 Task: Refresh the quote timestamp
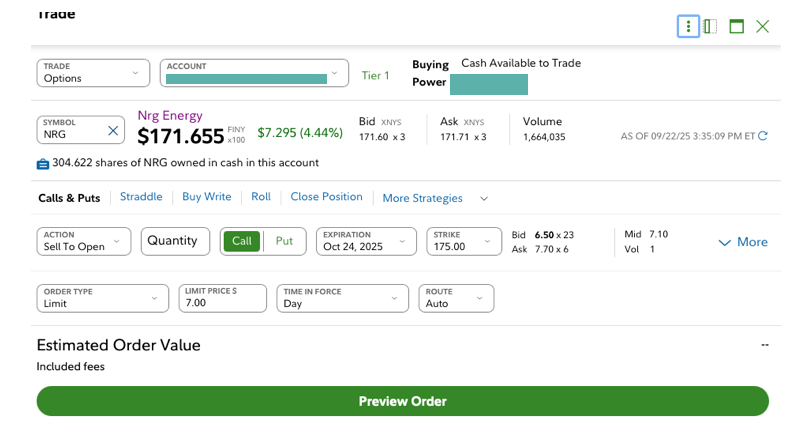tap(763, 136)
